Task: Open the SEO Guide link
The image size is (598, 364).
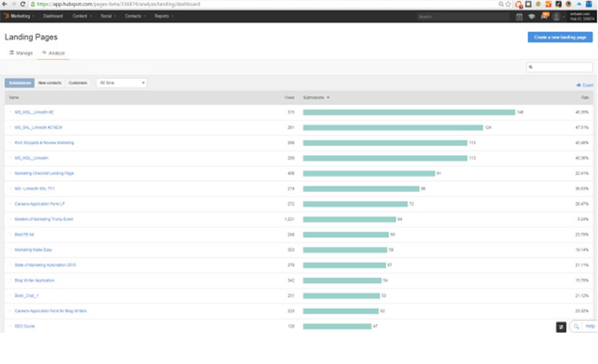Action: coord(24,326)
